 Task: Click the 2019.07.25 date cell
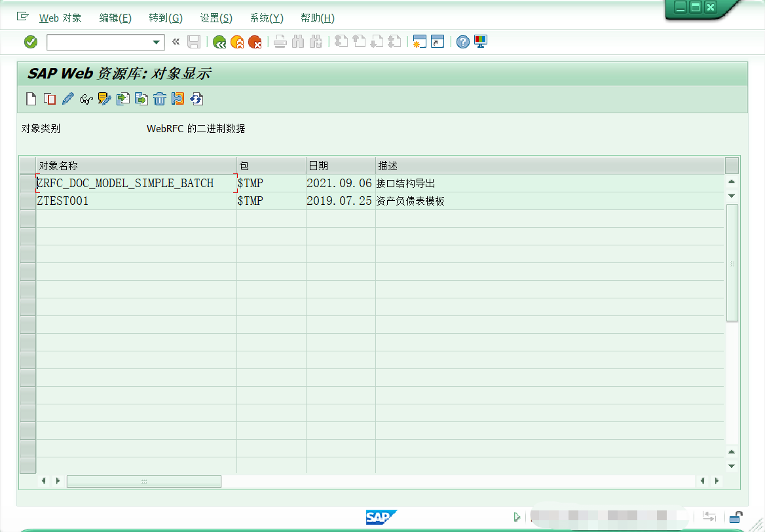pyautogui.click(x=340, y=201)
